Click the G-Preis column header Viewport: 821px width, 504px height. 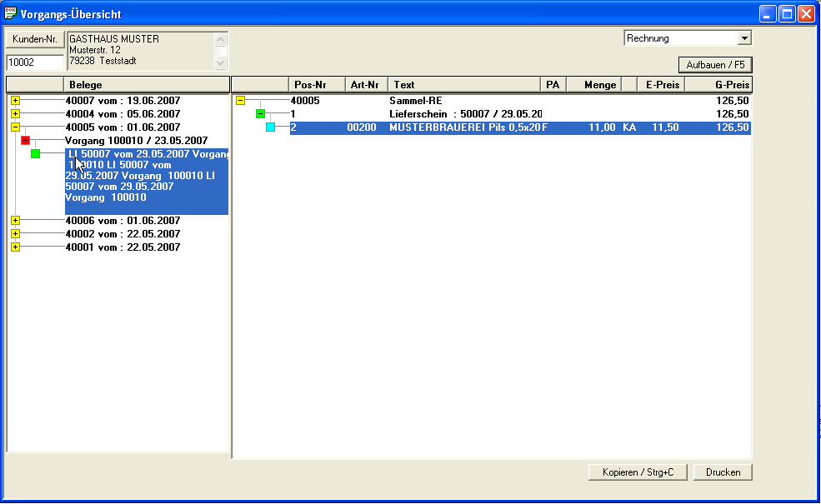[718, 84]
